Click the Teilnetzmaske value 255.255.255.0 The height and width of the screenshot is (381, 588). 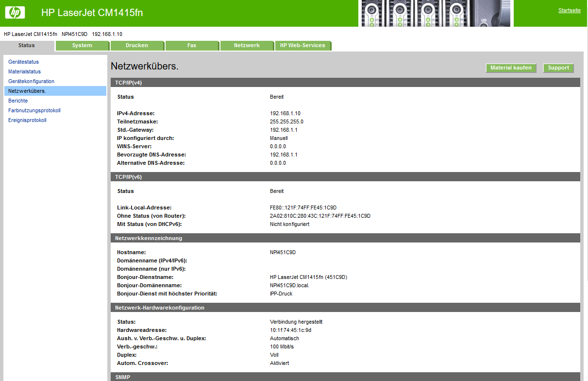[x=286, y=121]
